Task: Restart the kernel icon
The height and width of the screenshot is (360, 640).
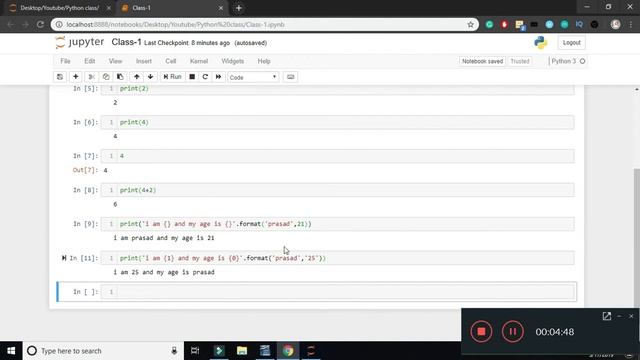Action: (205, 77)
